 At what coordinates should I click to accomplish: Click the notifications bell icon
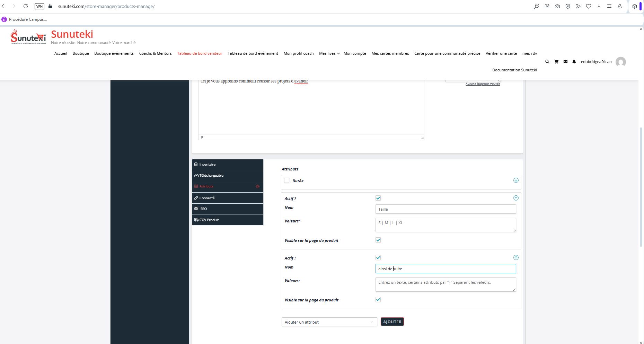click(574, 62)
